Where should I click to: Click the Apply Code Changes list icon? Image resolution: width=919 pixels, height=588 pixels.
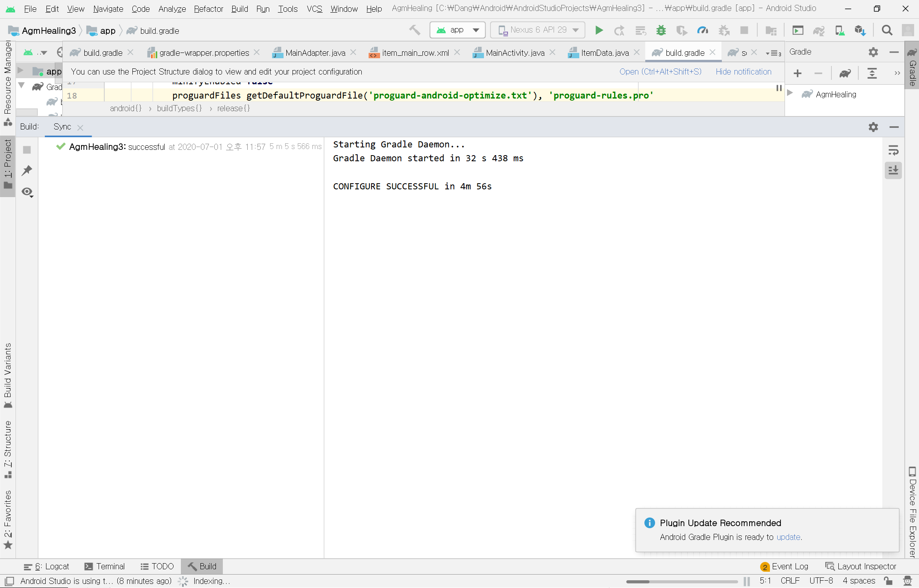click(640, 30)
